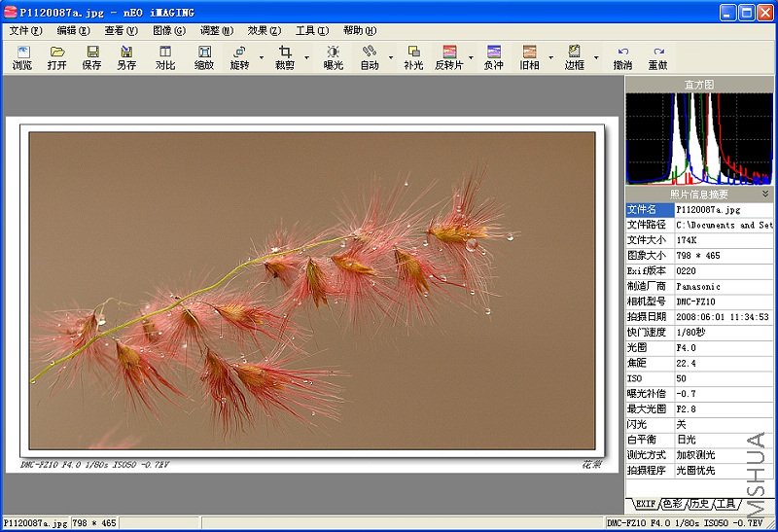
Task: Switch to the 历史 (History) tab
Action: 699,504
